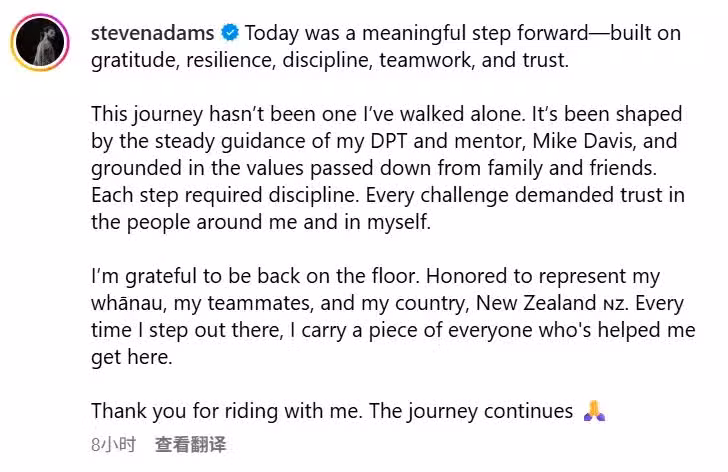Click the 8小时 timestamp
Viewport: 728px width, 472px height.
click(112, 443)
